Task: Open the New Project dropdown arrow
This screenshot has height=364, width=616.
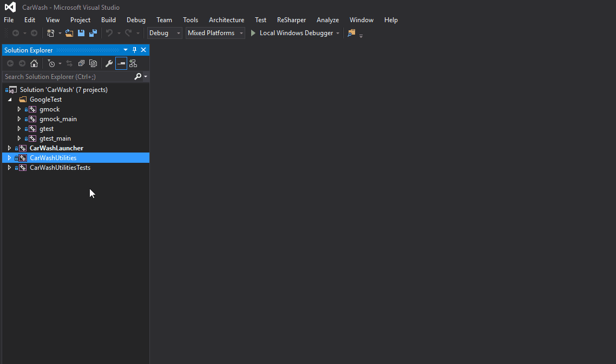Action: pos(60,33)
